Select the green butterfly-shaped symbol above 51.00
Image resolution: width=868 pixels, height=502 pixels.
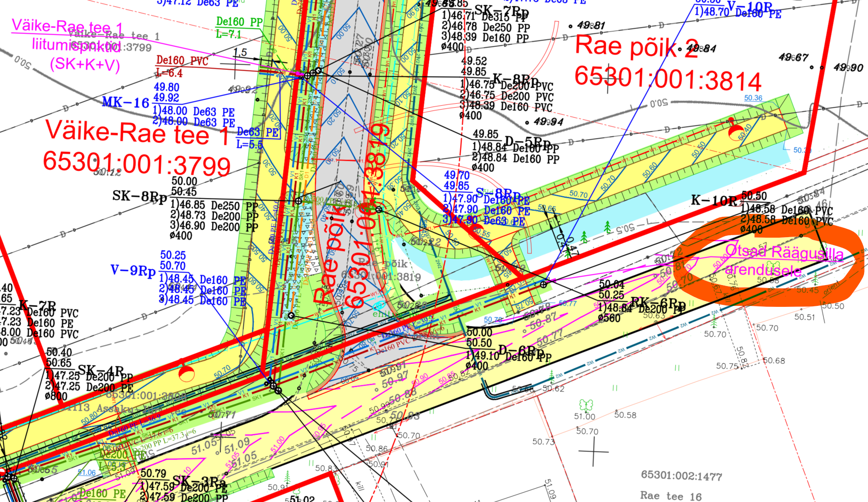(x=586, y=405)
